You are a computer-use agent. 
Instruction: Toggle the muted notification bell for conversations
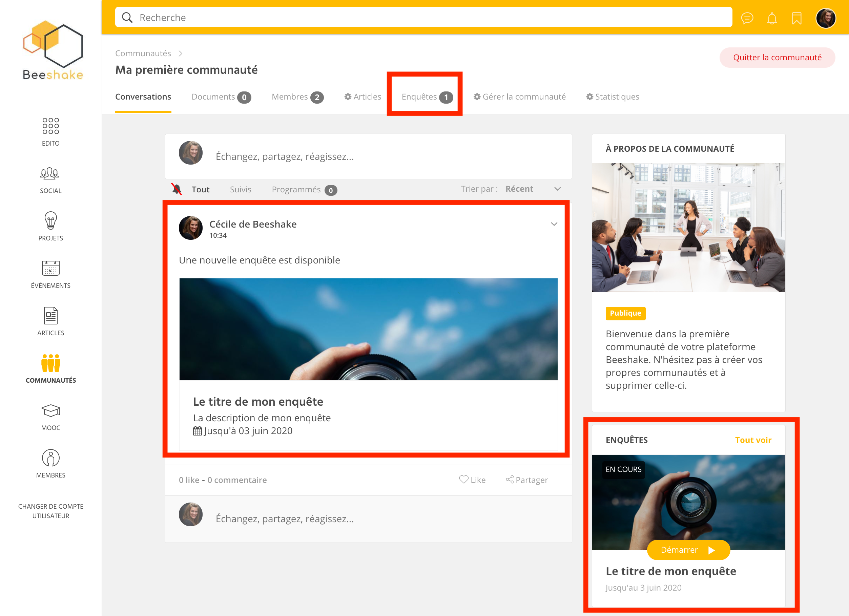click(x=177, y=189)
